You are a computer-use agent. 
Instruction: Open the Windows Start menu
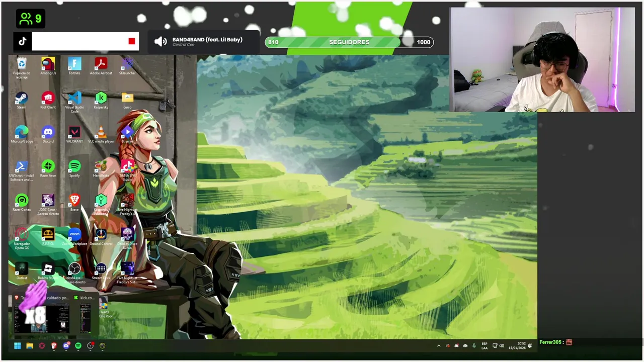pyautogui.click(x=18, y=345)
